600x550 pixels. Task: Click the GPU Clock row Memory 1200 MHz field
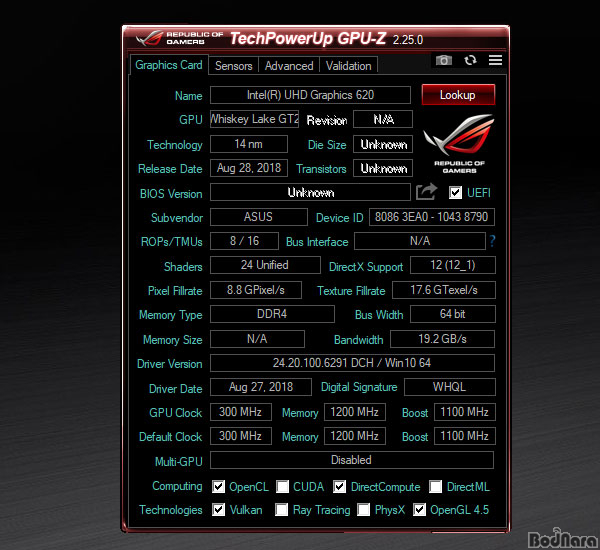tap(355, 412)
